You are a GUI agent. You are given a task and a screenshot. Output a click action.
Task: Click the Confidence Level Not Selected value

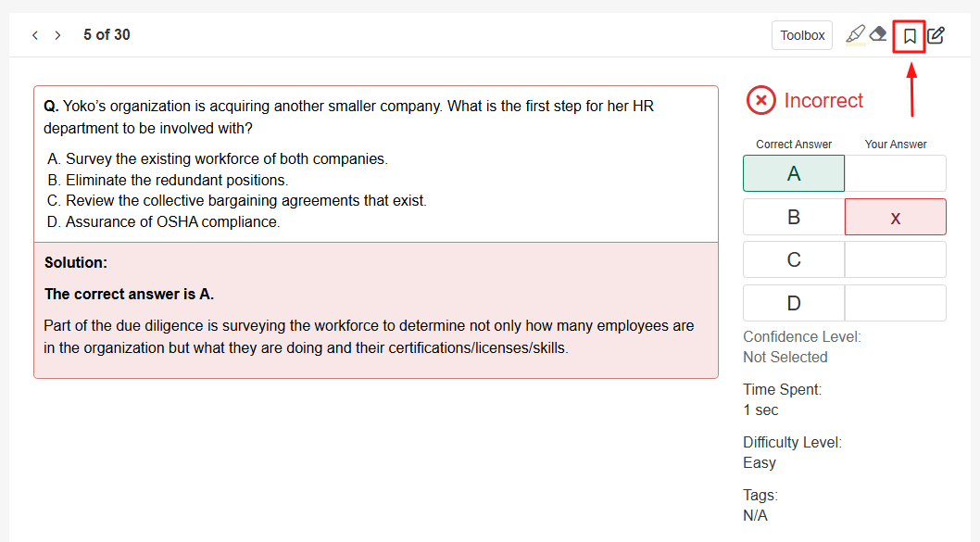[x=785, y=357]
